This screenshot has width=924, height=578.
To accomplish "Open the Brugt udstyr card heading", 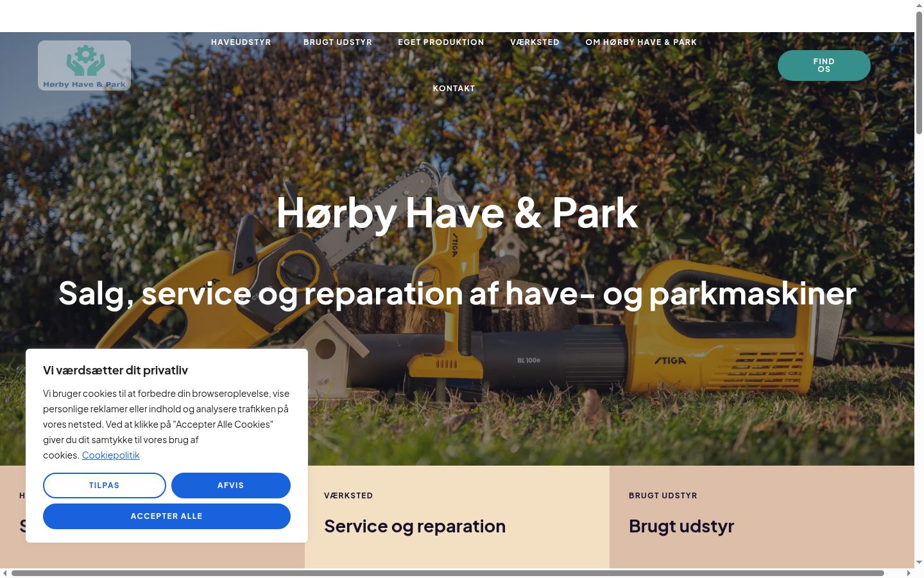I will [681, 527].
